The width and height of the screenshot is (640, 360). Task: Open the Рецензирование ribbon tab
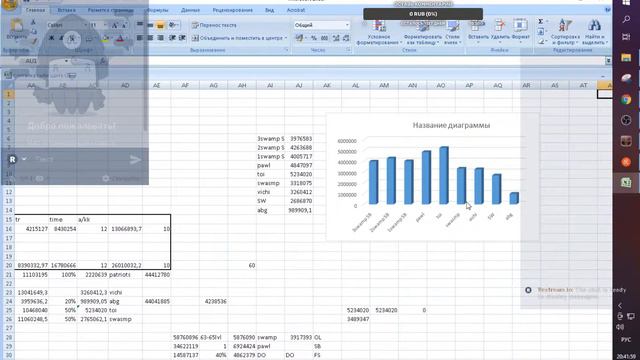pos(233,10)
